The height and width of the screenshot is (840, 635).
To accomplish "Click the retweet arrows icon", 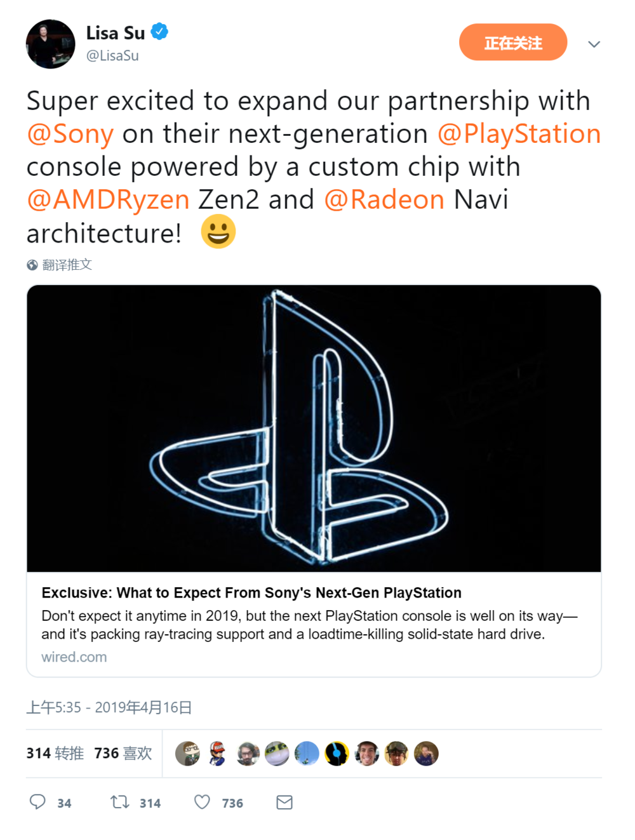I will [119, 802].
